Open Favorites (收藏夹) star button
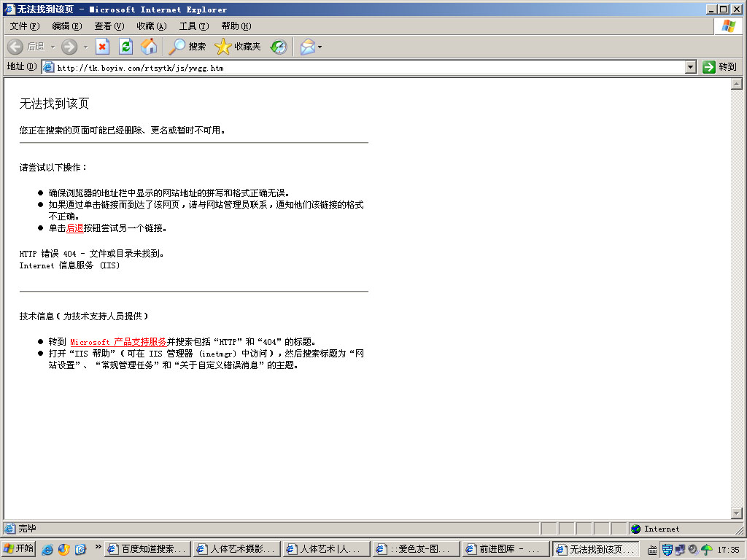The width and height of the screenshot is (747, 560). (x=237, y=47)
